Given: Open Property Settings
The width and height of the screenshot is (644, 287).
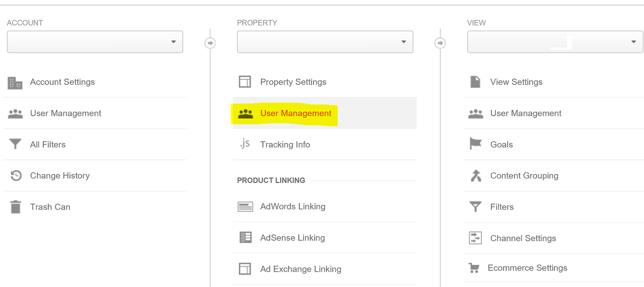Looking at the screenshot, I should (x=293, y=82).
